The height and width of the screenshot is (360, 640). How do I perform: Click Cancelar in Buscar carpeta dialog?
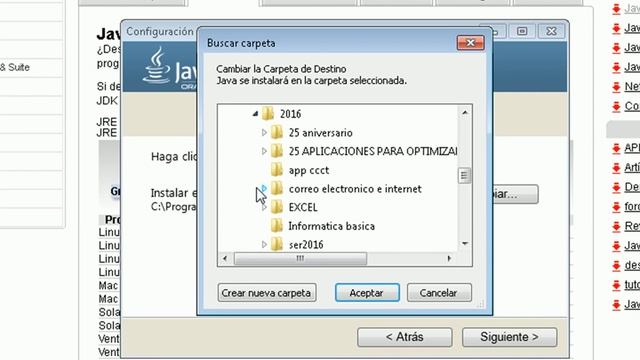click(439, 293)
